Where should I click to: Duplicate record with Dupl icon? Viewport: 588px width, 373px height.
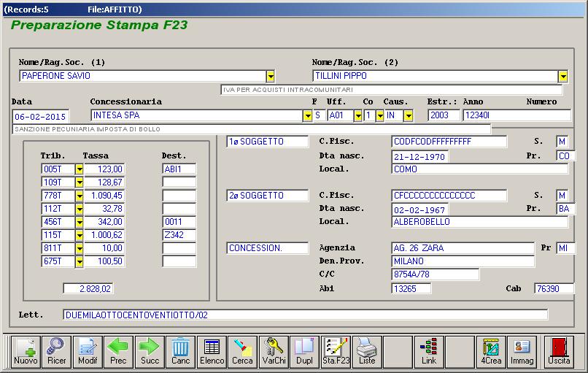(x=304, y=352)
